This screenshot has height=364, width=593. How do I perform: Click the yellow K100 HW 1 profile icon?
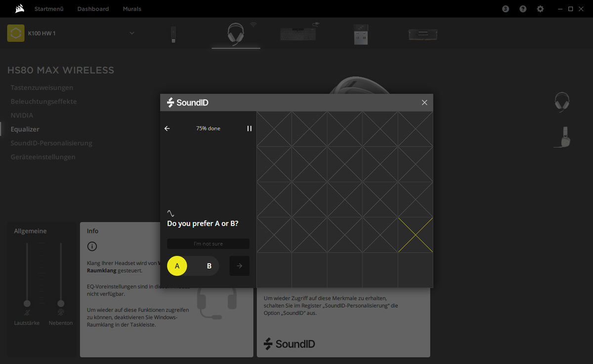16,33
